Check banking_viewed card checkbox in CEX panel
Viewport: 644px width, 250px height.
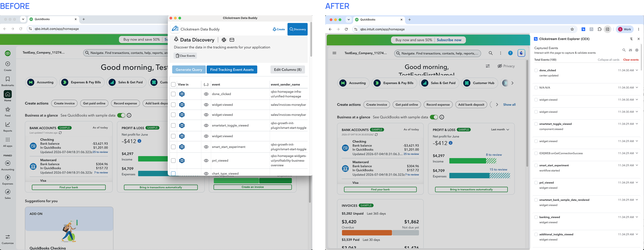click(536, 217)
